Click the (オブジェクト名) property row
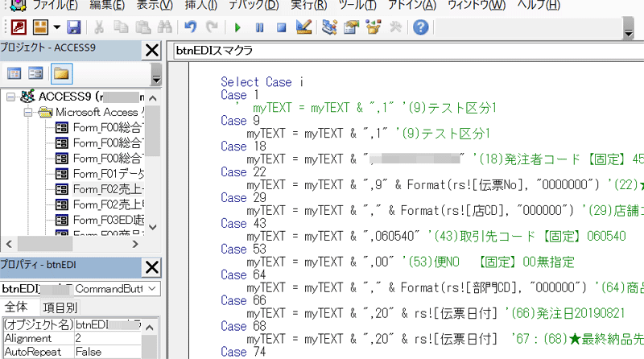This screenshot has width=644, height=359. pyautogui.click(x=72, y=325)
